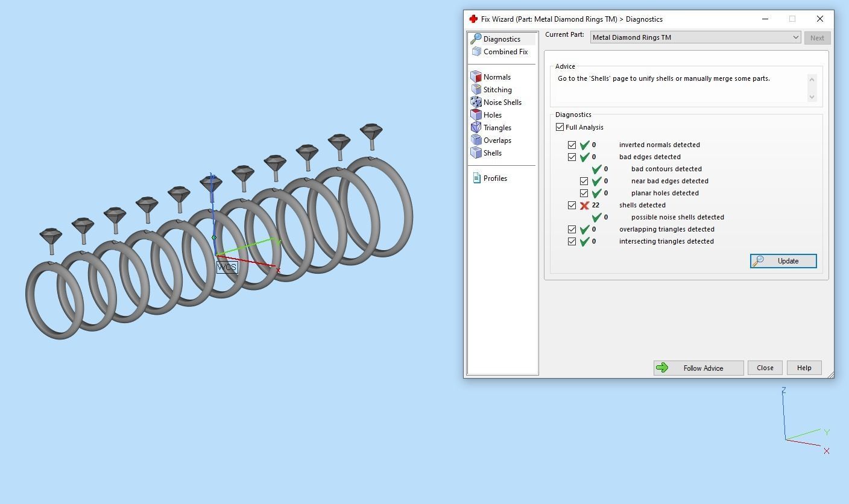849x504 pixels.
Task: Click green checkmark for bad edges detected
Action: [584, 157]
